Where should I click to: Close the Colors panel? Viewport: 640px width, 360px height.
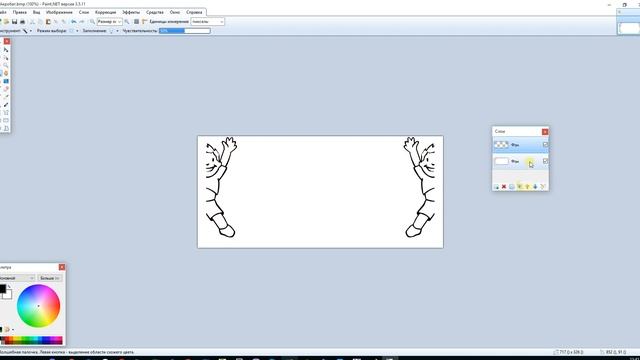[x=62, y=267]
